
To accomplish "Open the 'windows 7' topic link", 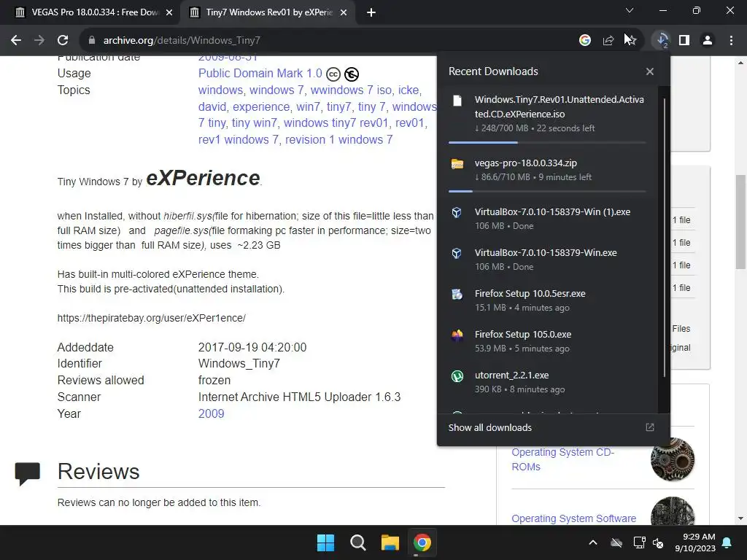I will point(276,90).
